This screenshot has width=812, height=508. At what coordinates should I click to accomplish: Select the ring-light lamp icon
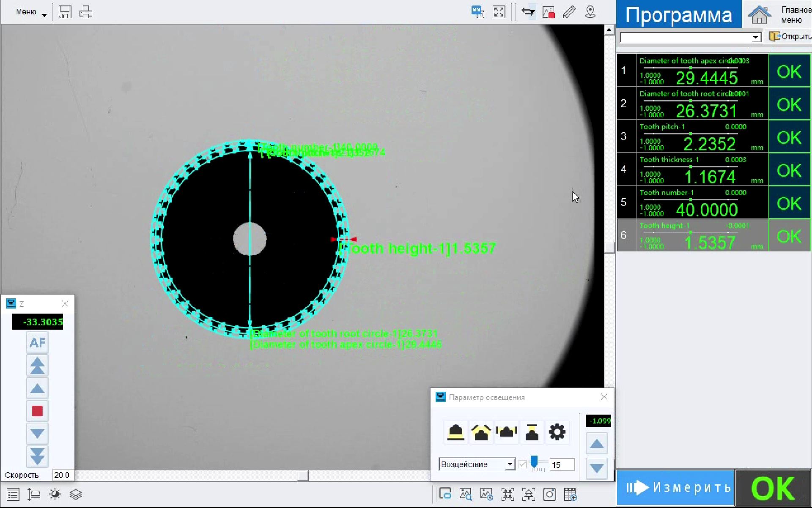coord(506,432)
